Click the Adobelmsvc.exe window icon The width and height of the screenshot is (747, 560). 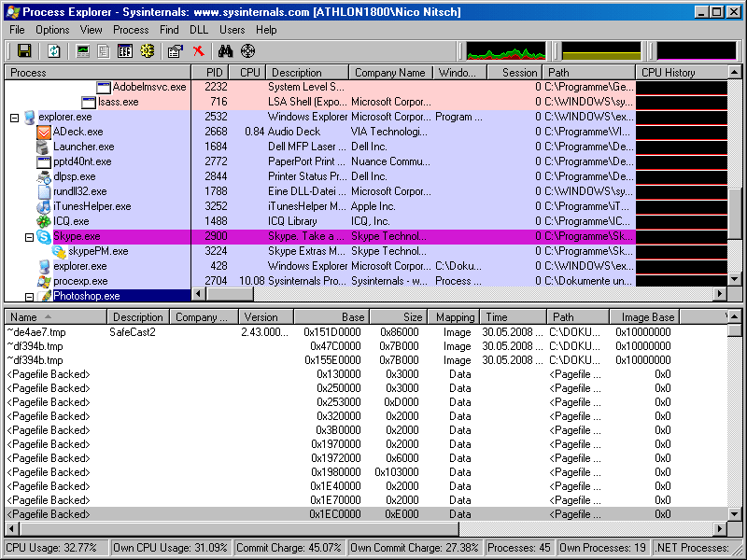104,87
